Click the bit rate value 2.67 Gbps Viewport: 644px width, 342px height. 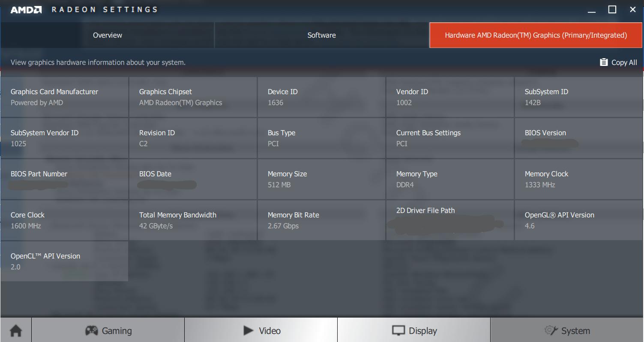pyautogui.click(x=283, y=226)
